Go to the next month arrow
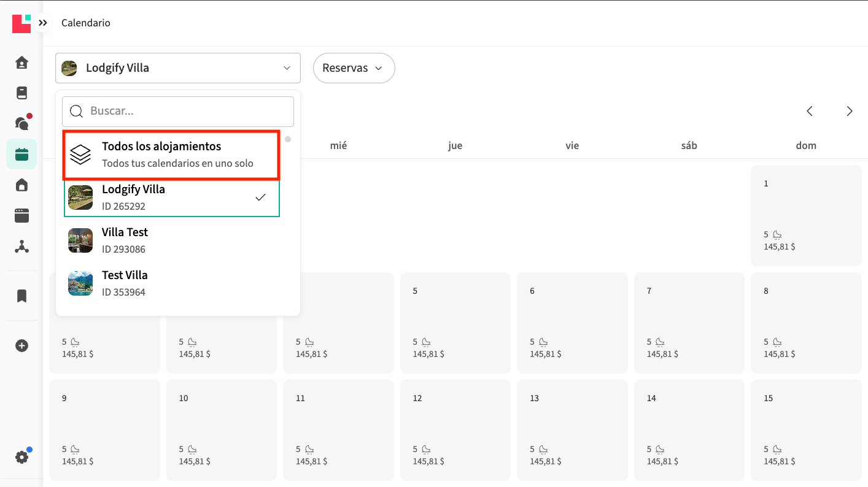Screen dimensions: 868x487 tap(850, 111)
